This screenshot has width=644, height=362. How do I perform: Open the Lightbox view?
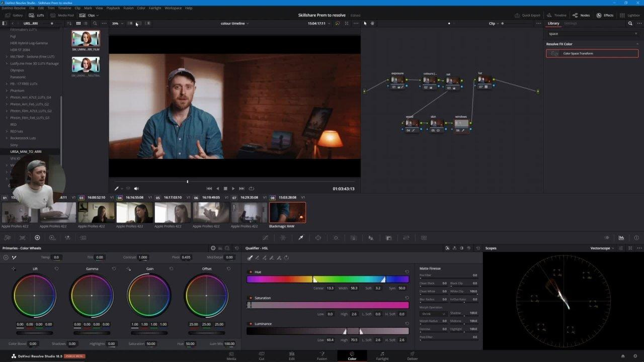click(630, 15)
